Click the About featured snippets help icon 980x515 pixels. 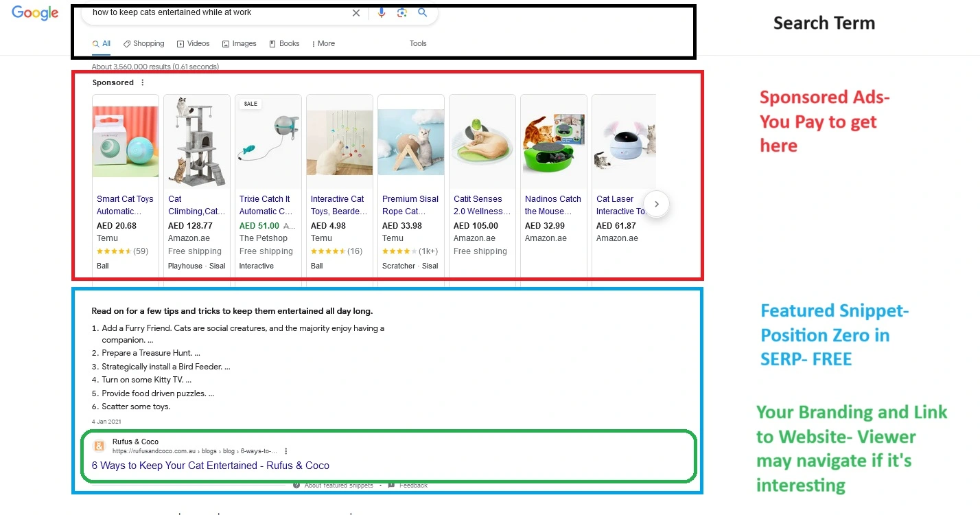click(x=296, y=485)
